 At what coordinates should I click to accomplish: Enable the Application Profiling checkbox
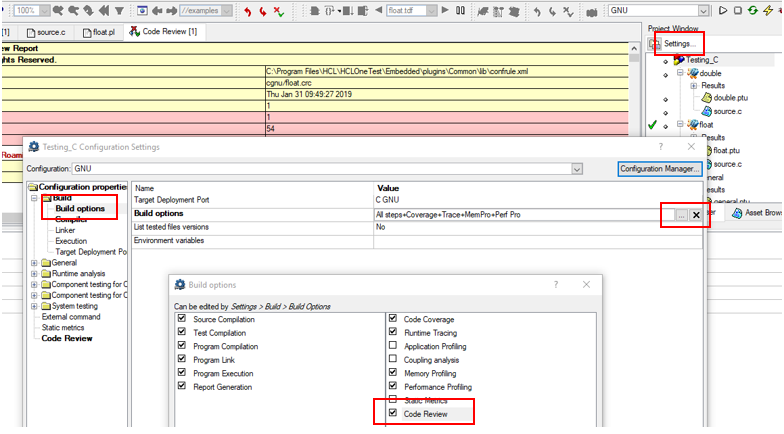(393, 345)
